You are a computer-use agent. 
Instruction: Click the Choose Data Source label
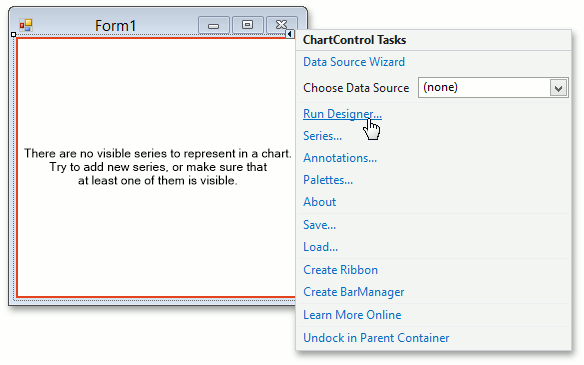click(x=356, y=88)
